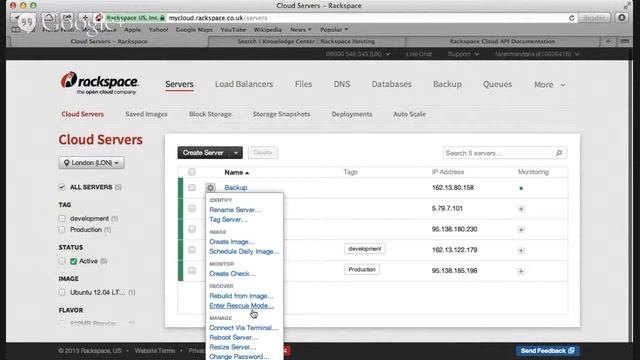
Task: Expand the More navigation dropdown
Action: (x=549, y=84)
